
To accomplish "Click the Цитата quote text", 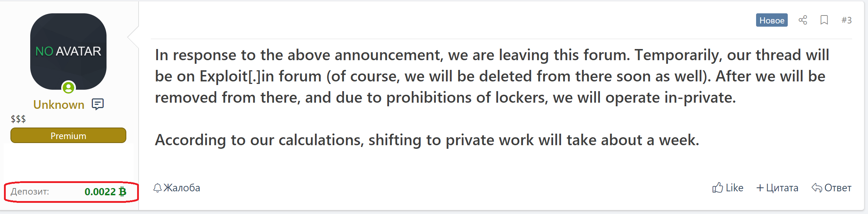I will coord(782,188).
